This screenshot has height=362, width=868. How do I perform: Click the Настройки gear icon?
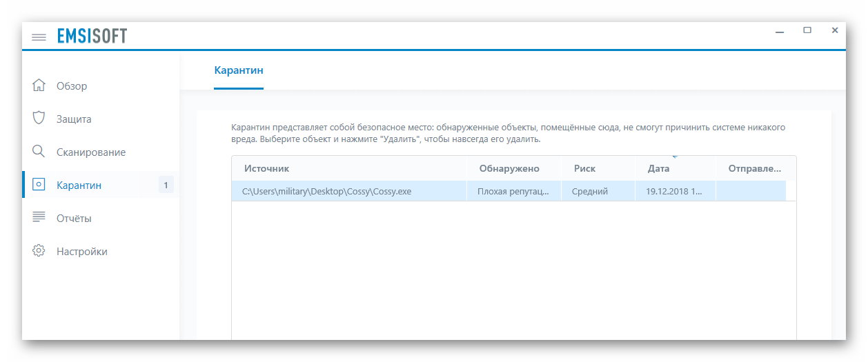tap(39, 250)
